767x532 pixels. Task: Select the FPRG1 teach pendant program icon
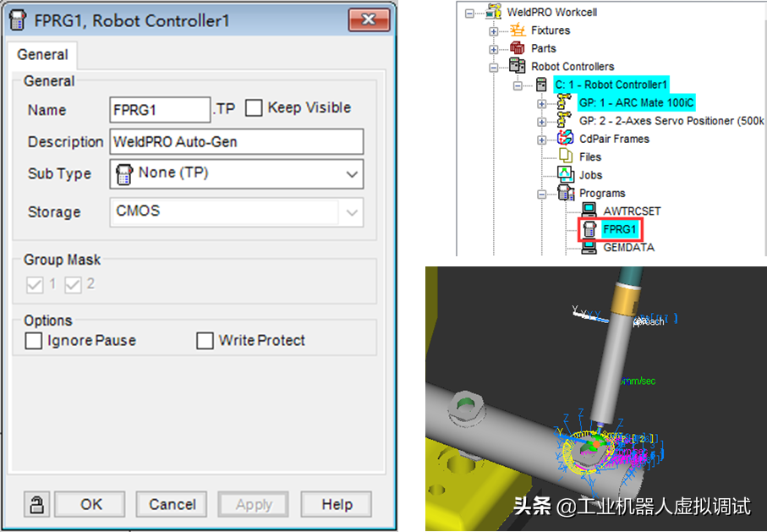(589, 229)
